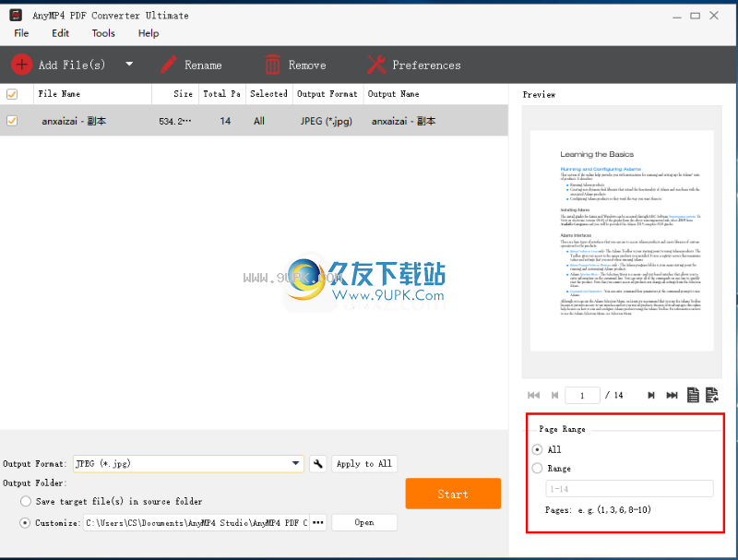Click the single document page icon
The width and height of the screenshot is (738, 560).
pos(693,395)
